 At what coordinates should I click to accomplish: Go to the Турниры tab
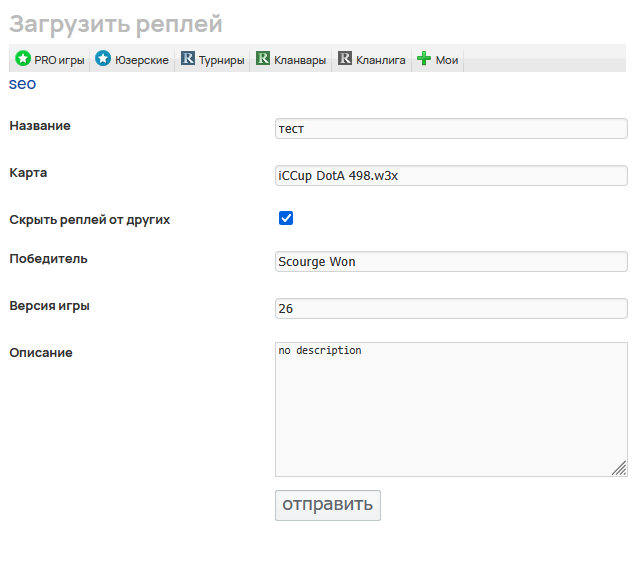pyautogui.click(x=221, y=60)
